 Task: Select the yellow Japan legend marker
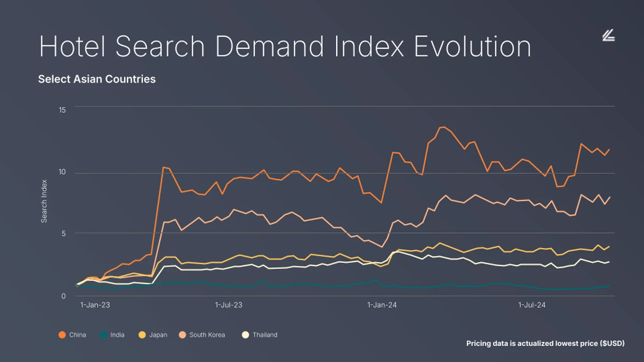coord(142,335)
